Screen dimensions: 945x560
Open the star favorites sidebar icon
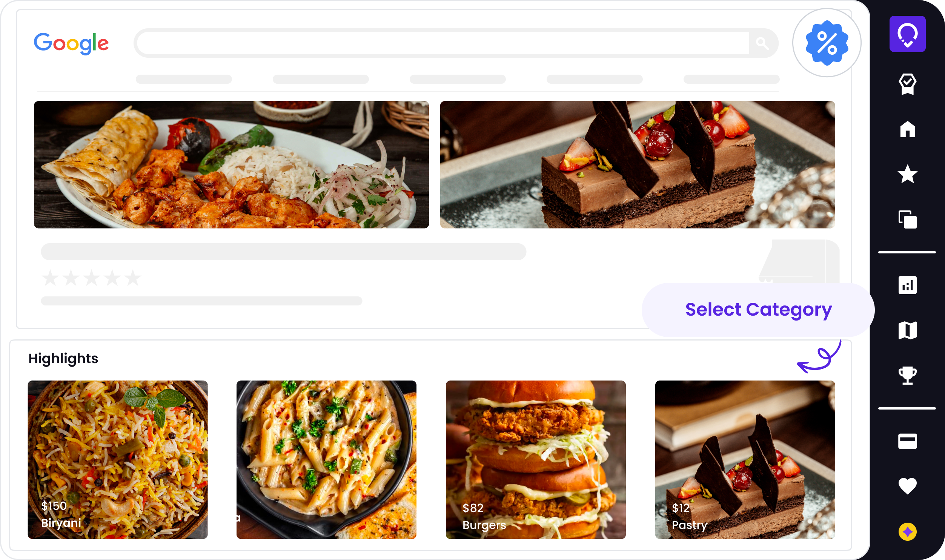(907, 174)
